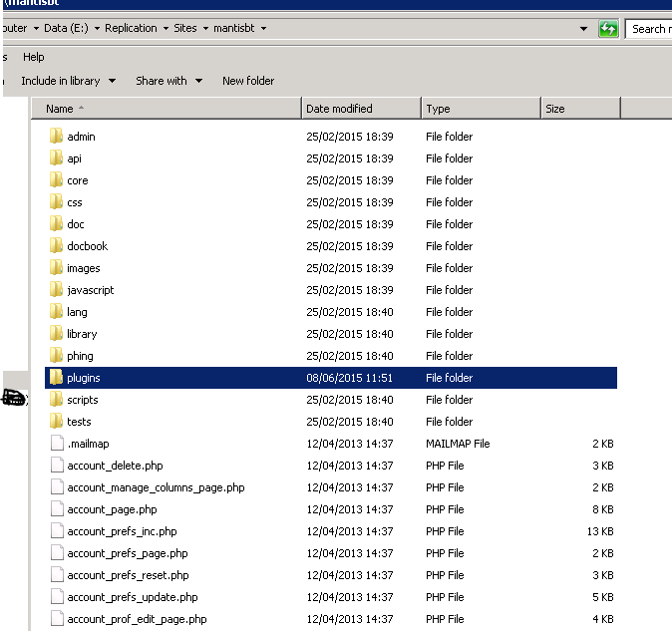Expand the dropdown arrow after Replication
The height and width of the screenshot is (631, 672).
tap(166, 29)
